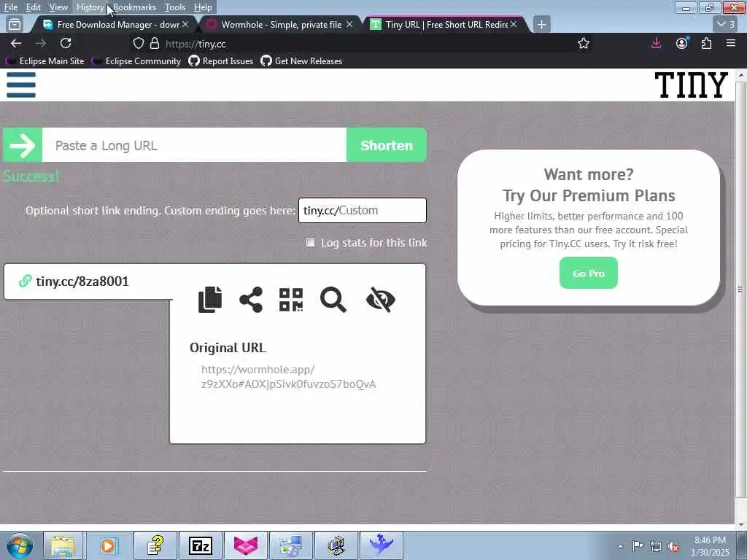747x560 pixels.
Task: Close the Tiny URL tab
Action: 514,24
